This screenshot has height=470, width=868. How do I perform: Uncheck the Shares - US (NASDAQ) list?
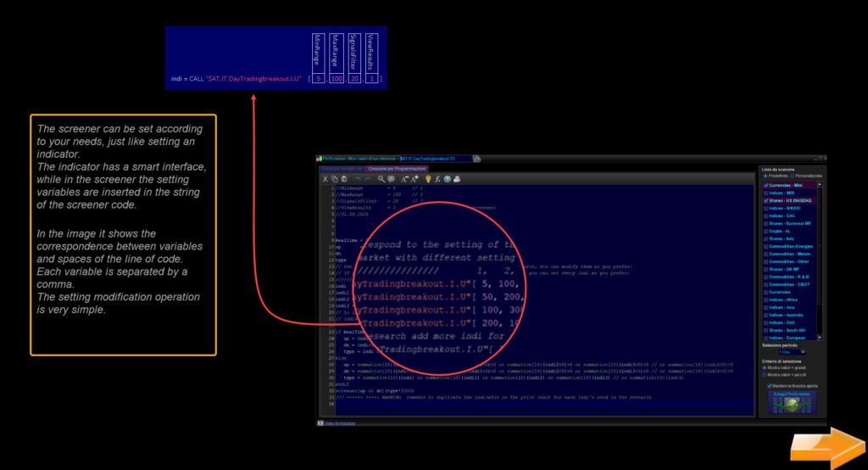pyautogui.click(x=766, y=200)
